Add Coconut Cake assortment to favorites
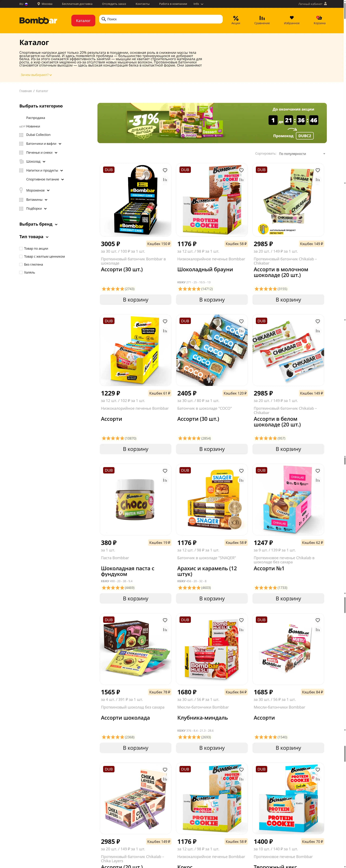The height and width of the screenshot is (868, 346). 165,170
